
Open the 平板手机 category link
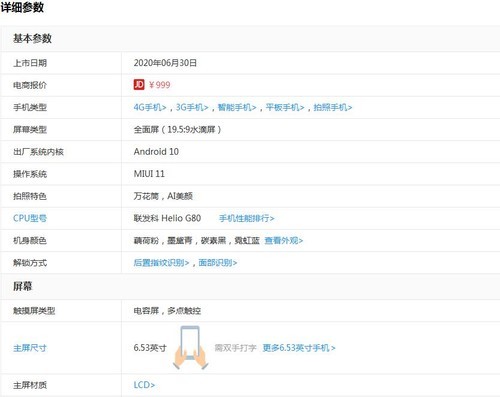pos(285,107)
